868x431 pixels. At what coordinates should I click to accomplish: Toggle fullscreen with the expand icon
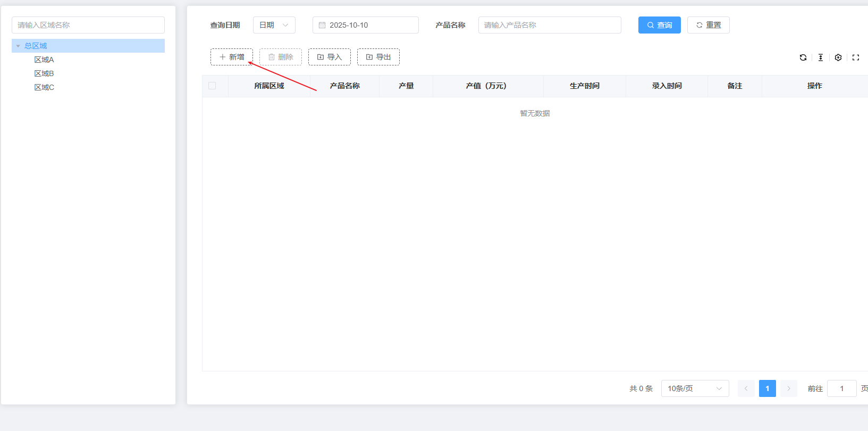(x=856, y=57)
